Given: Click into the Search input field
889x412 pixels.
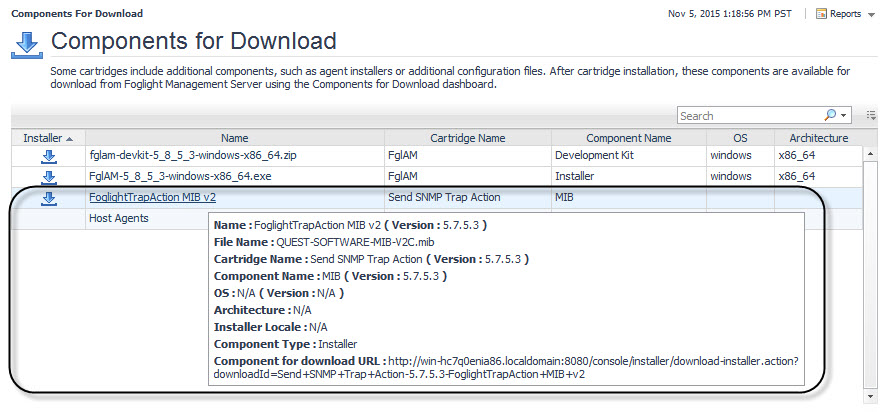Looking at the screenshot, I should coord(750,116).
